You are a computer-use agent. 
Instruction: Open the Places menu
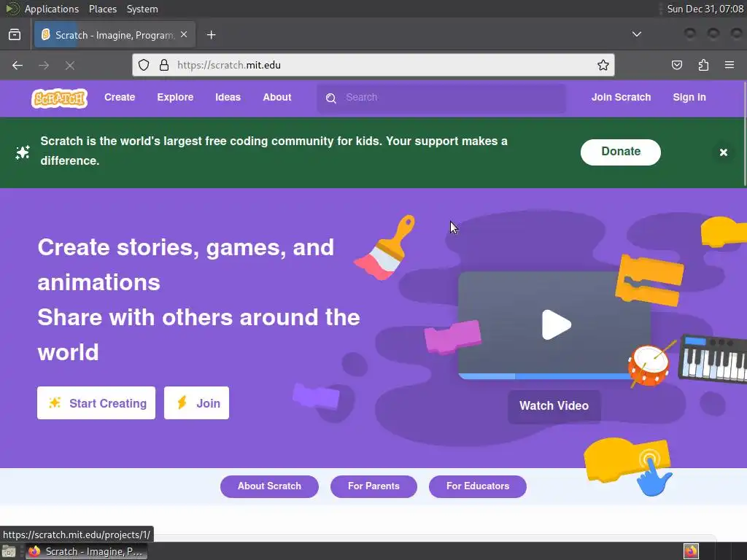pyautogui.click(x=102, y=9)
